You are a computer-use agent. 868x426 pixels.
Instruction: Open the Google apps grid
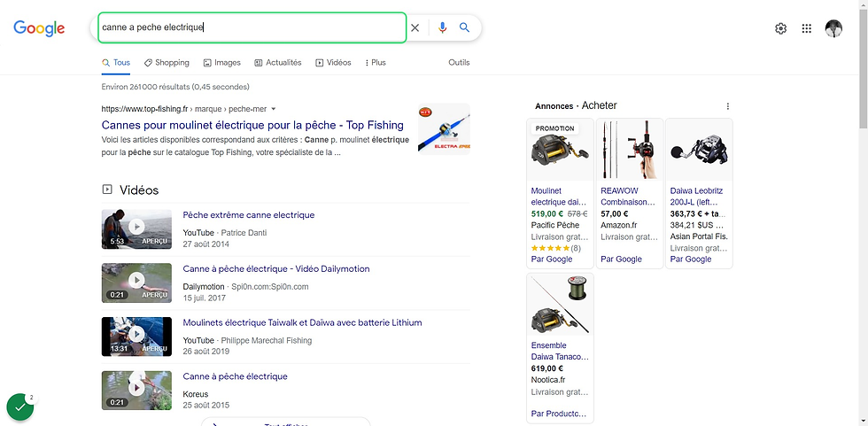point(807,28)
